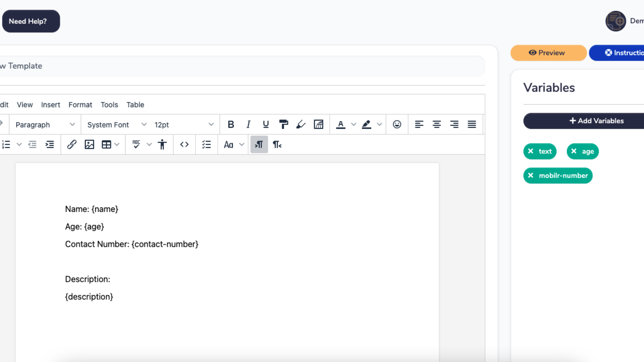This screenshot has width=644, height=362.
Task: Insert an image into the document
Action: pos(89,144)
